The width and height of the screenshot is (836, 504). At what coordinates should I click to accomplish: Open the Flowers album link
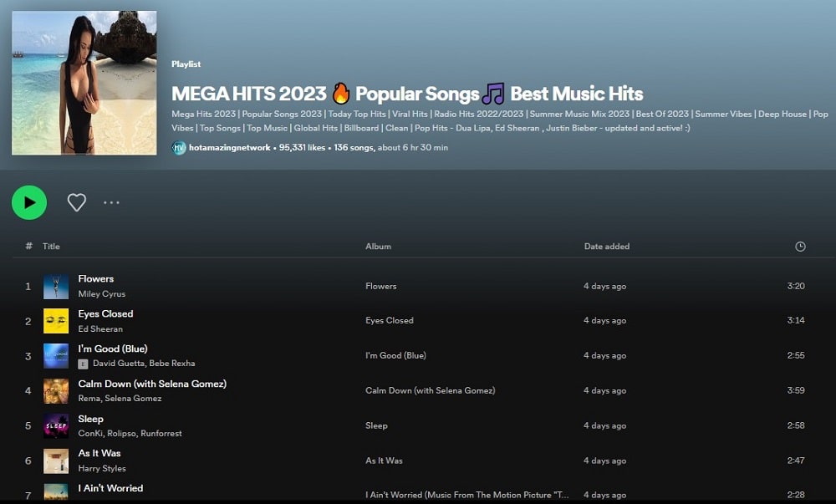(380, 286)
